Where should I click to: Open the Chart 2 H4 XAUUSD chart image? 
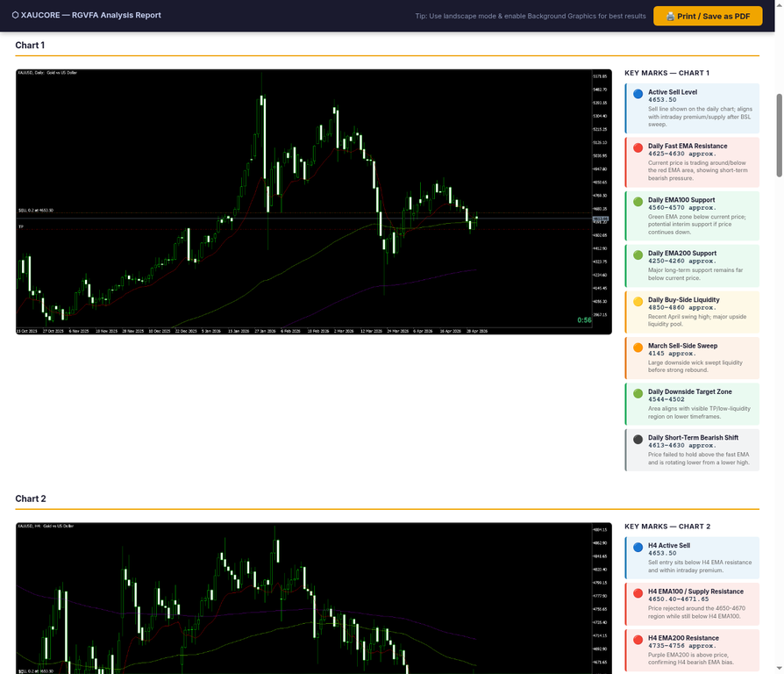point(313,599)
